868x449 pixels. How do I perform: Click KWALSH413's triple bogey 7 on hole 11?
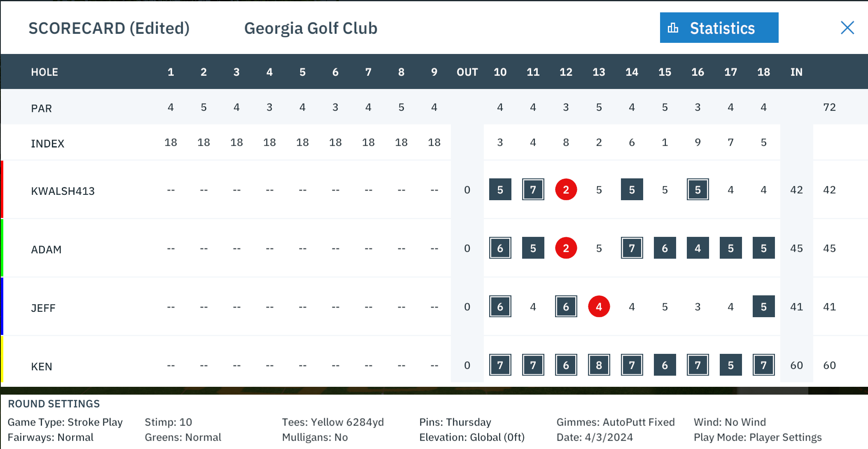click(x=533, y=189)
